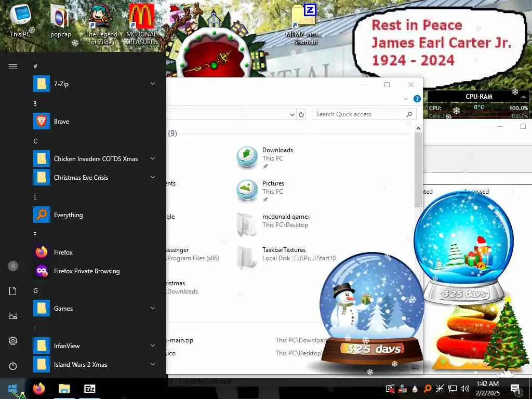Image resolution: width=532 pixels, height=399 pixels.
Task: Click the CPU-RAM gadget title
Action: pos(478,96)
